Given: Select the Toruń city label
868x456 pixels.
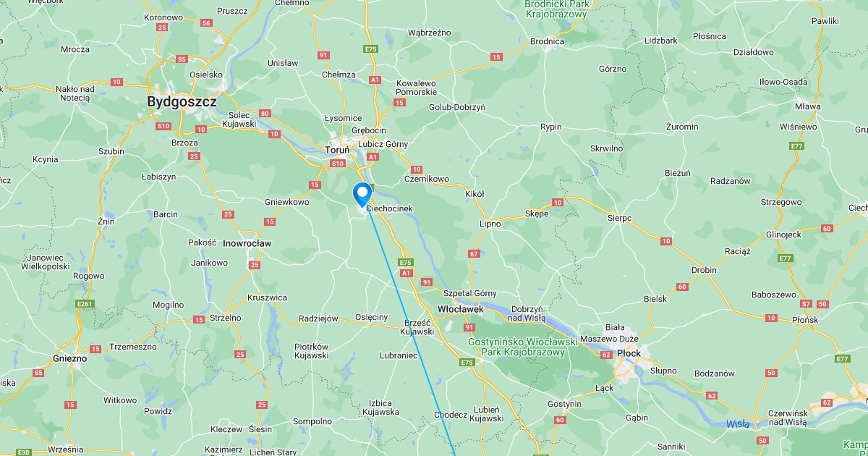Looking at the screenshot, I should coord(337,150).
